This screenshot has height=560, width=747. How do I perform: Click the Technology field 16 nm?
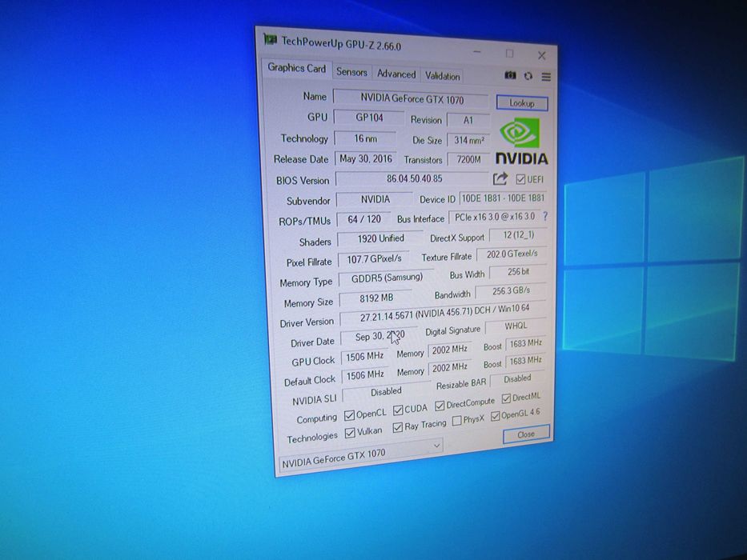coord(365,138)
